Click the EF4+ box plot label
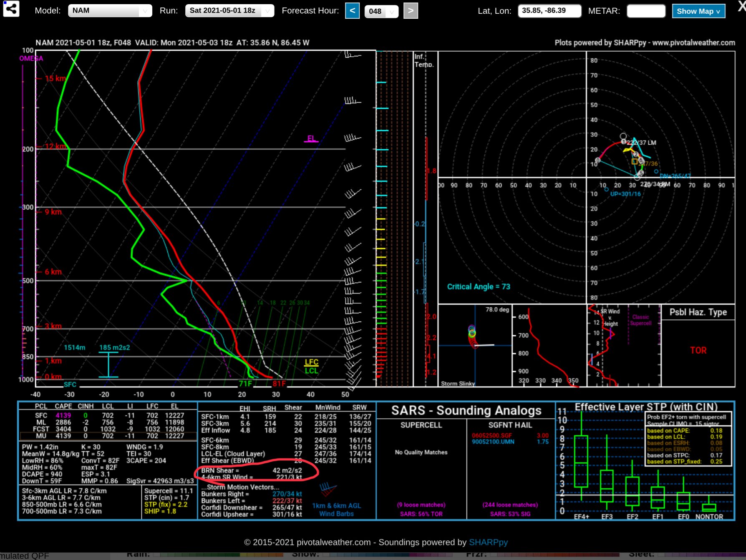Image resolution: width=746 pixels, height=560 pixels. coord(581,517)
